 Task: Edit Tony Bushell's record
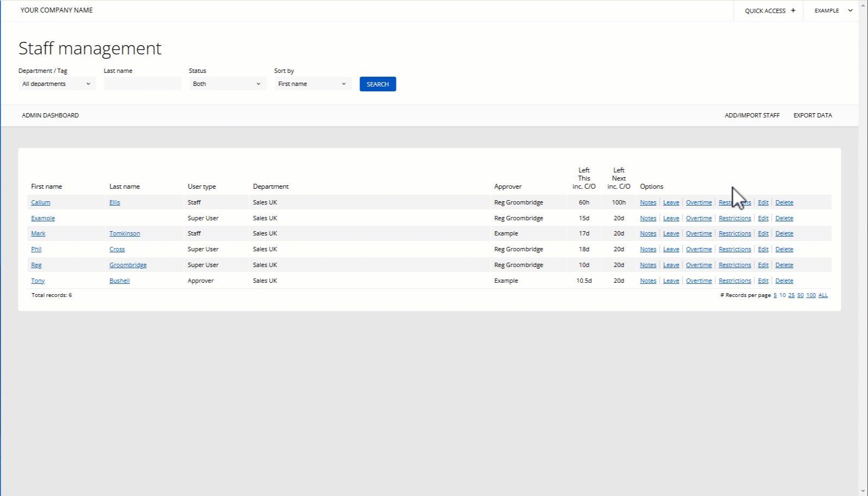[763, 281]
